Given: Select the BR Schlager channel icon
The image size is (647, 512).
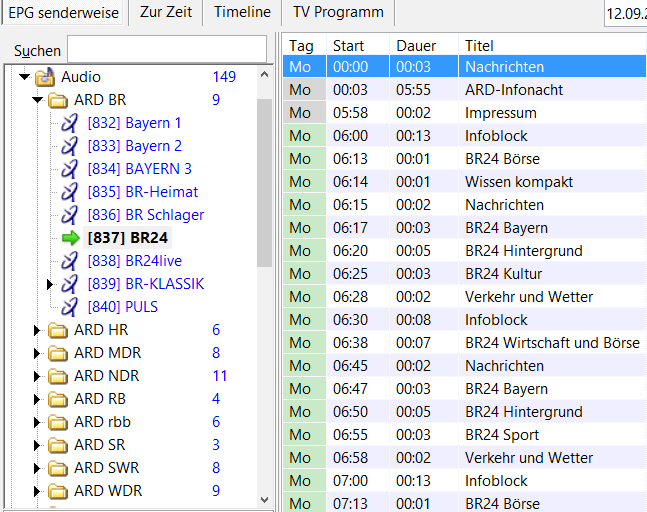Looking at the screenshot, I should [69, 215].
